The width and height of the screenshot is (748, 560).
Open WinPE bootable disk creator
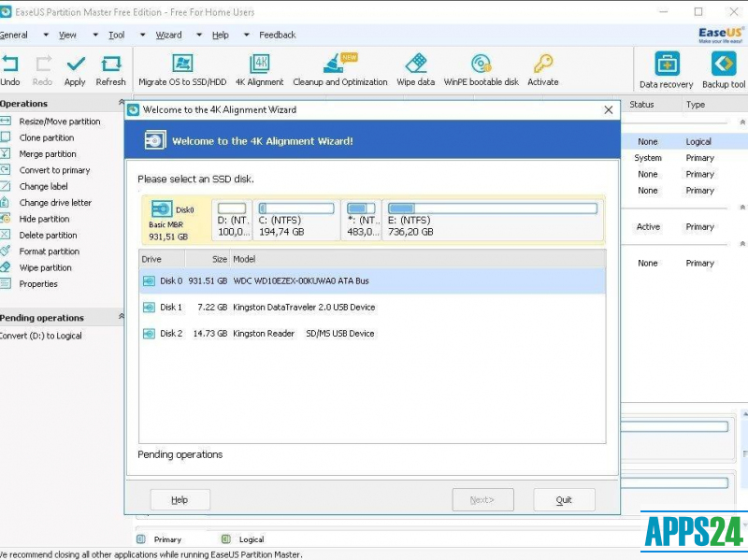(481, 70)
